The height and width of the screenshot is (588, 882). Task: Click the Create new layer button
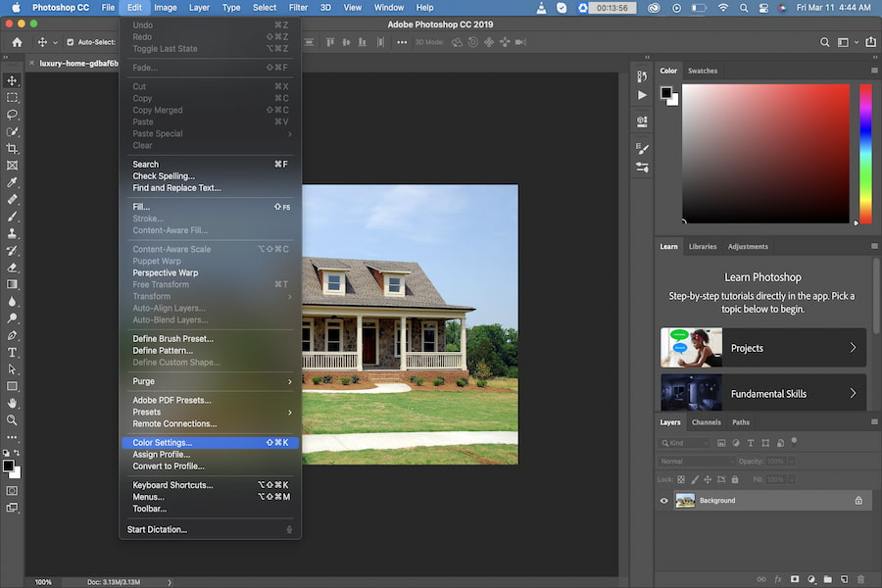844,579
